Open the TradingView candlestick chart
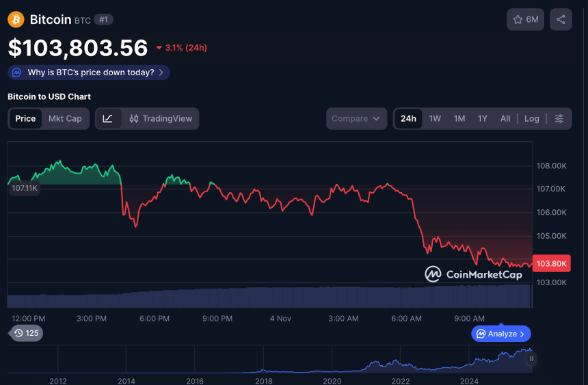The height and width of the screenshot is (385, 588). coord(161,118)
